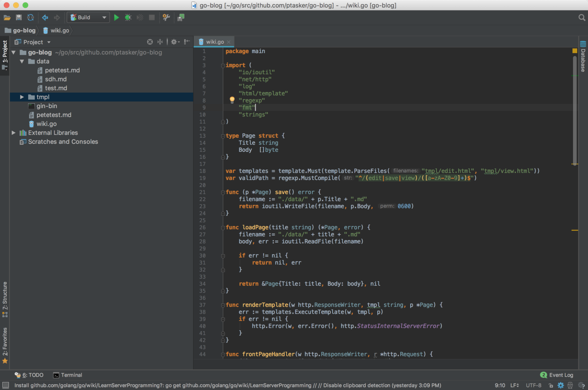
Task: Click the status bar install message
Action: [x=228, y=385]
